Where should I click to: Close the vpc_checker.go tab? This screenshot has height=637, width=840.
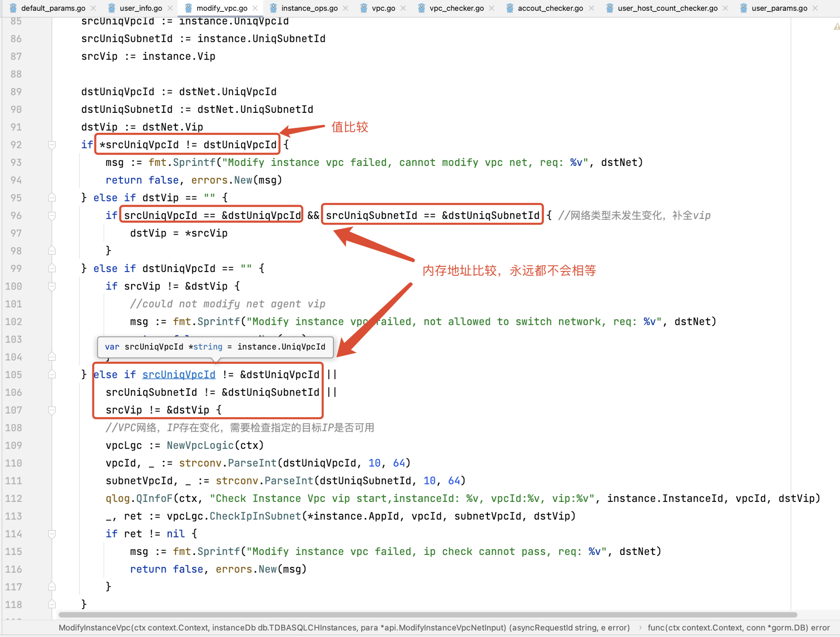[491, 8]
